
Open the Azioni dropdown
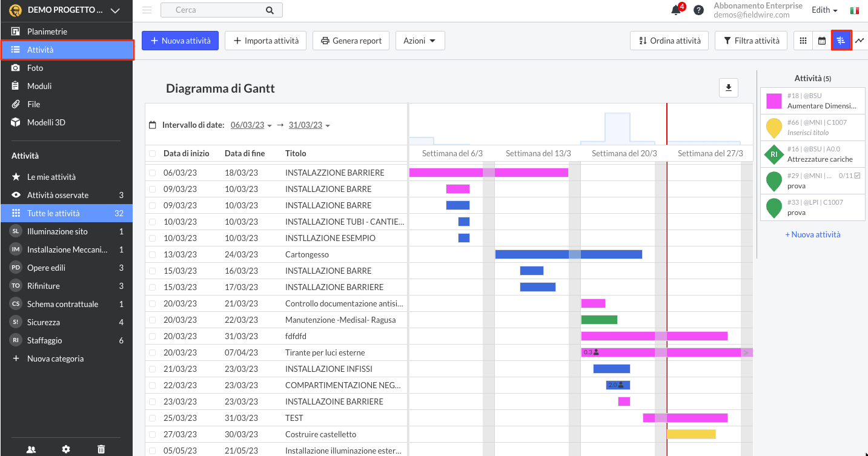click(x=420, y=41)
